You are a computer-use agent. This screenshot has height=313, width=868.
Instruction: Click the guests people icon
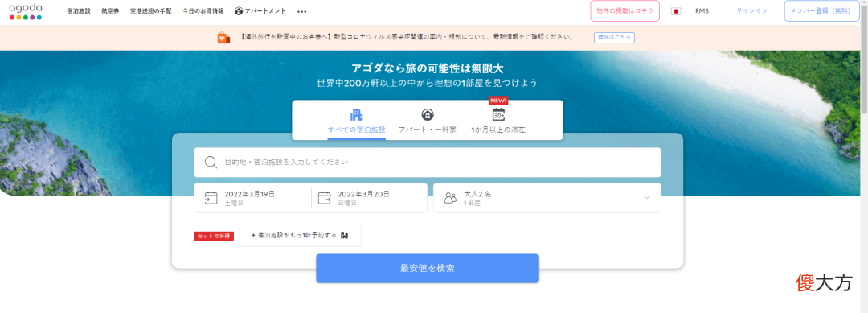(451, 198)
